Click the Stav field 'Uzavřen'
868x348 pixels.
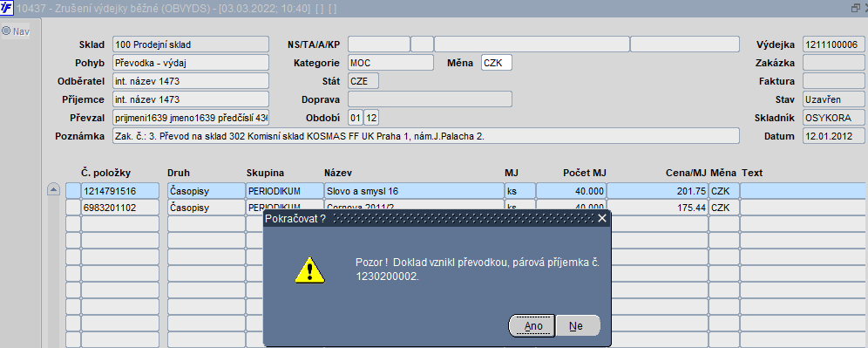pyautogui.click(x=834, y=99)
